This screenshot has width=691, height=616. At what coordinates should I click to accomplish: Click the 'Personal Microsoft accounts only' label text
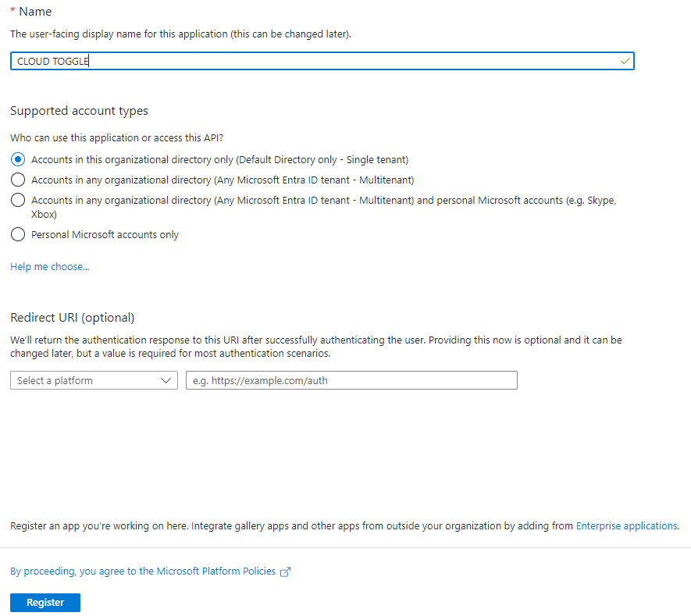[x=105, y=234]
